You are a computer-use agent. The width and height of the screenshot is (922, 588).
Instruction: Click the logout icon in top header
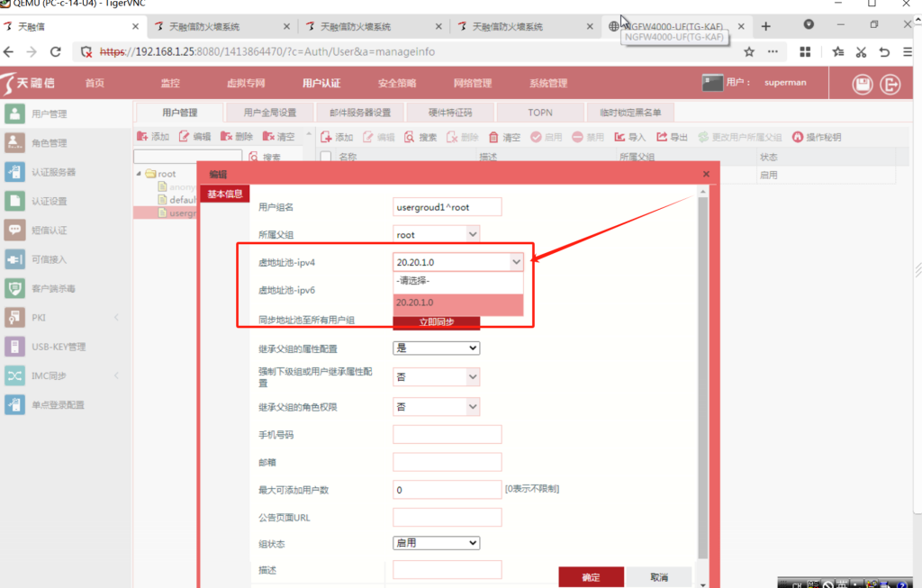(890, 85)
